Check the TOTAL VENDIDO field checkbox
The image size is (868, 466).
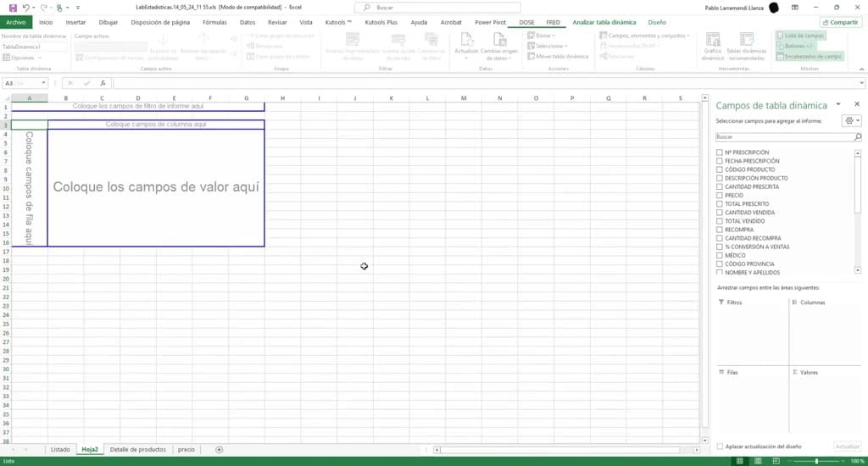(x=719, y=221)
